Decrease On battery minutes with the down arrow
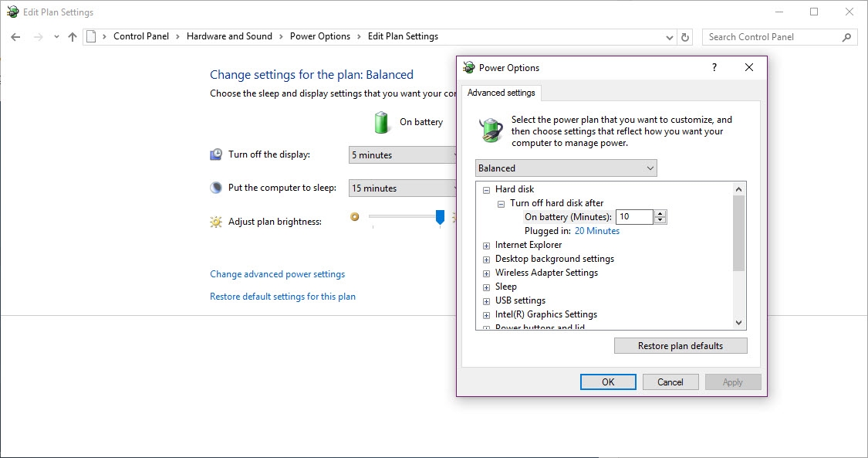 [x=660, y=220]
